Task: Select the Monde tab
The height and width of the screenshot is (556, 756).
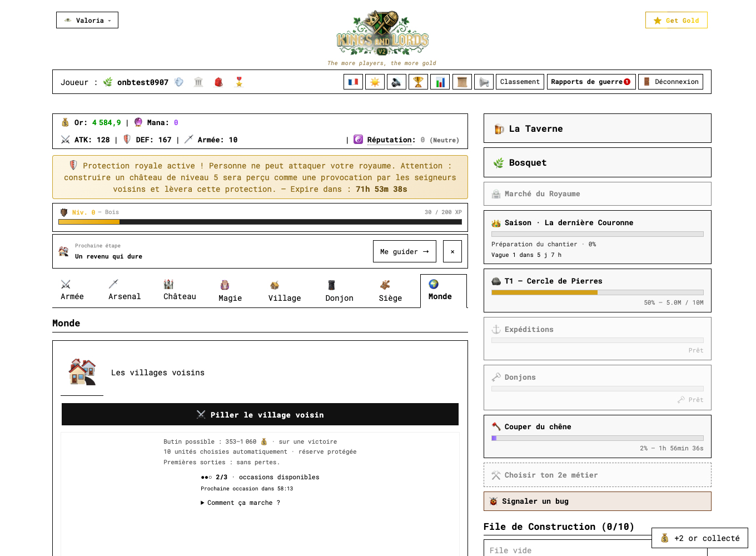Action: (444, 291)
